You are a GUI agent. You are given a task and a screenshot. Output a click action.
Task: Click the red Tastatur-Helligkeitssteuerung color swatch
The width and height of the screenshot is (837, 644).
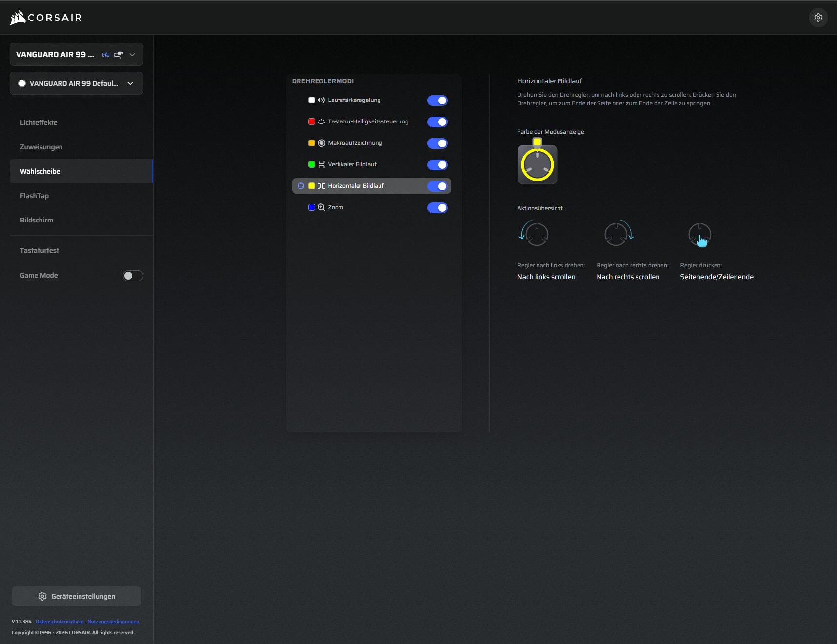(x=312, y=121)
